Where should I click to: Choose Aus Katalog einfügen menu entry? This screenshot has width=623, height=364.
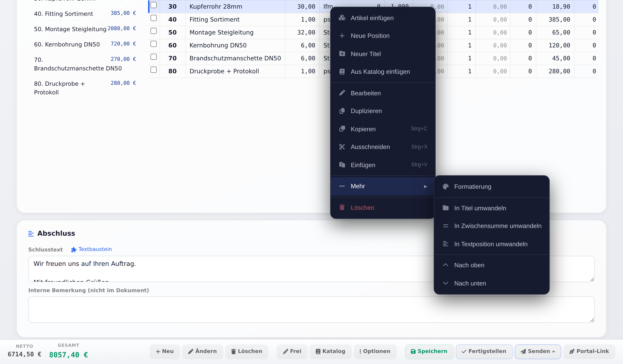[x=382, y=72]
